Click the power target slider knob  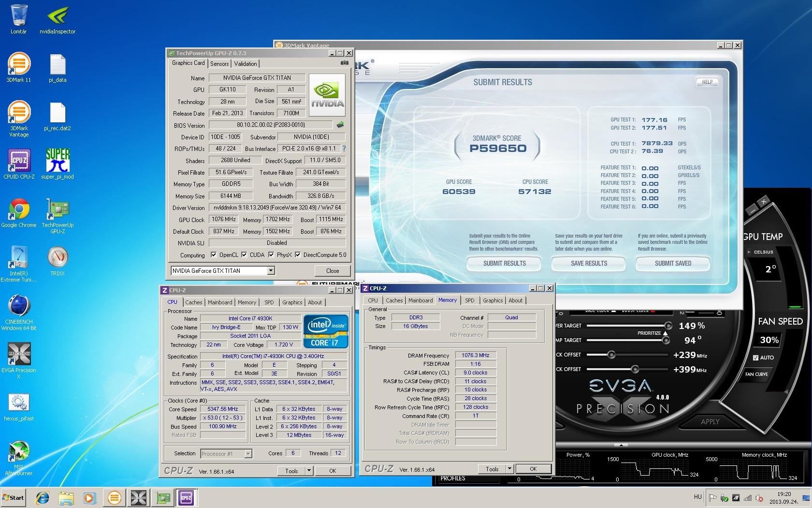[668, 326]
